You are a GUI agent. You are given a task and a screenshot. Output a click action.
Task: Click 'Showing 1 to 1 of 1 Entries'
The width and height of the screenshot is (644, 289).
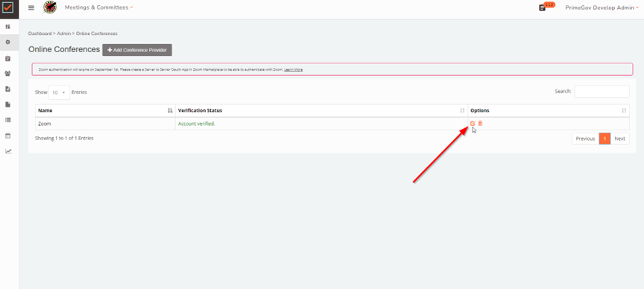[64, 139]
